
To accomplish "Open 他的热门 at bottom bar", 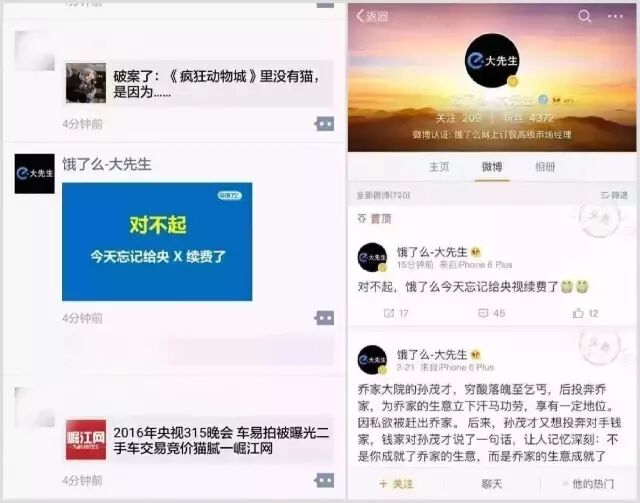I will (588, 484).
